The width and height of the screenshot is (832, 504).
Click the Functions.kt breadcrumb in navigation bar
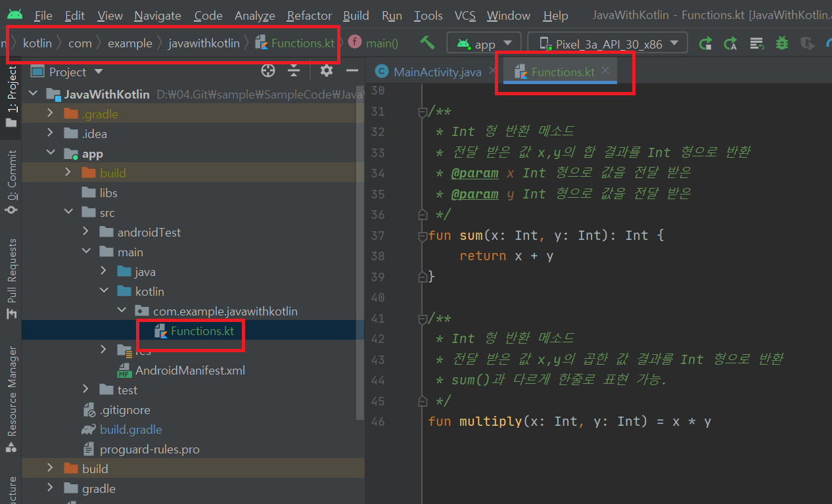295,43
